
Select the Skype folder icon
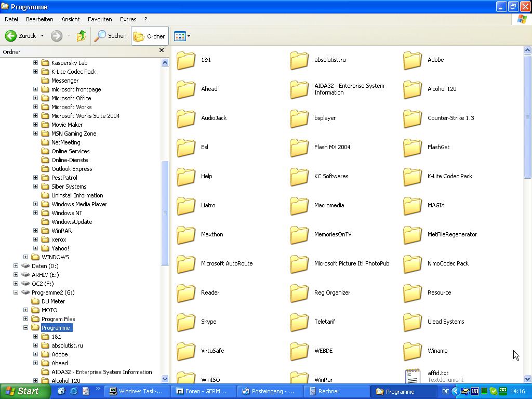pyautogui.click(x=186, y=322)
